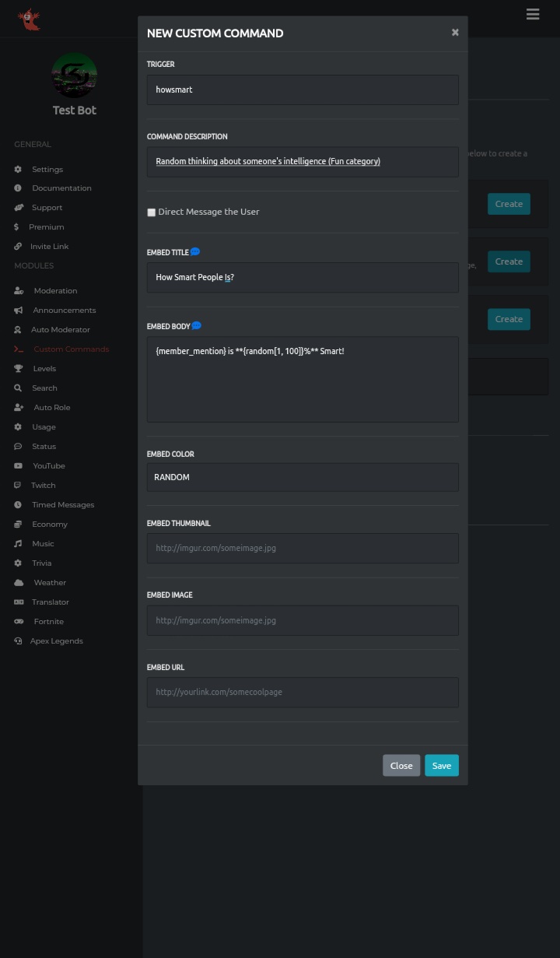This screenshot has width=560, height=958.
Task: Click into the Embed Thumbnail URL field
Action: click(303, 548)
